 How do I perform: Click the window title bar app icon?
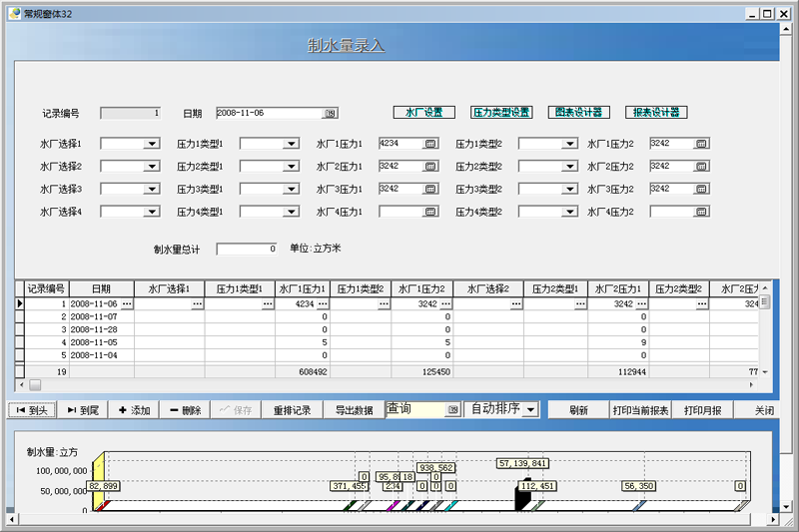coord(15,13)
